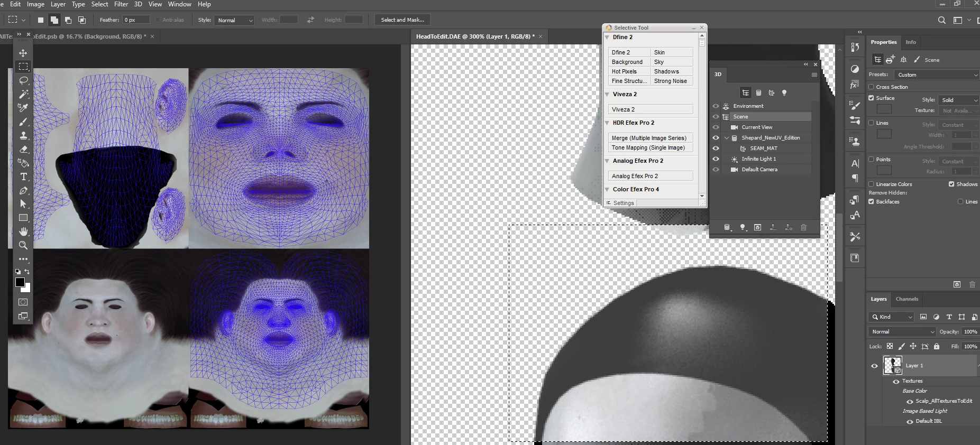Filter layers by type layers icon
The width and height of the screenshot is (980, 445).
(x=949, y=317)
